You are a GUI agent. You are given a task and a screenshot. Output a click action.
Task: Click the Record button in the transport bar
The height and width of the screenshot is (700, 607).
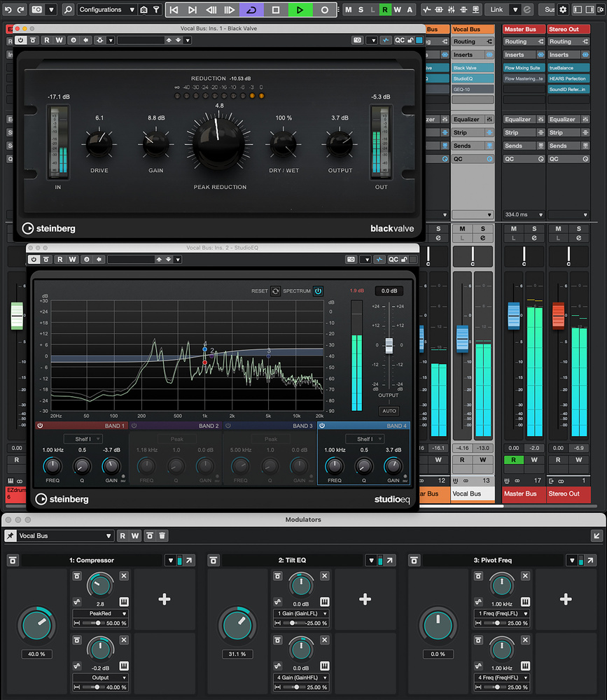(x=324, y=10)
